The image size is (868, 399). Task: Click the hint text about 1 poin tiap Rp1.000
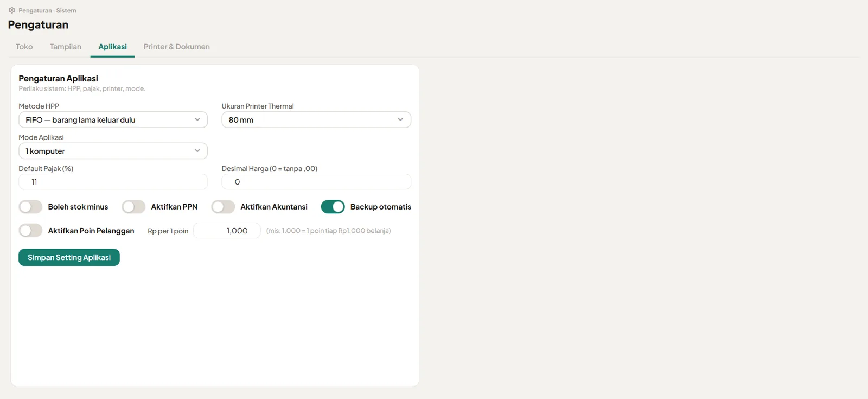pos(328,231)
